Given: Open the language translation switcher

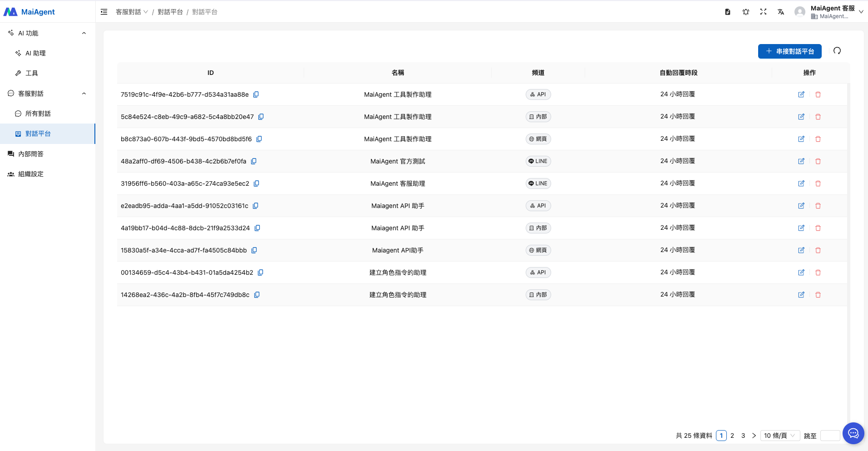Looking at the screenshot, I should click(x=781, y=12).
